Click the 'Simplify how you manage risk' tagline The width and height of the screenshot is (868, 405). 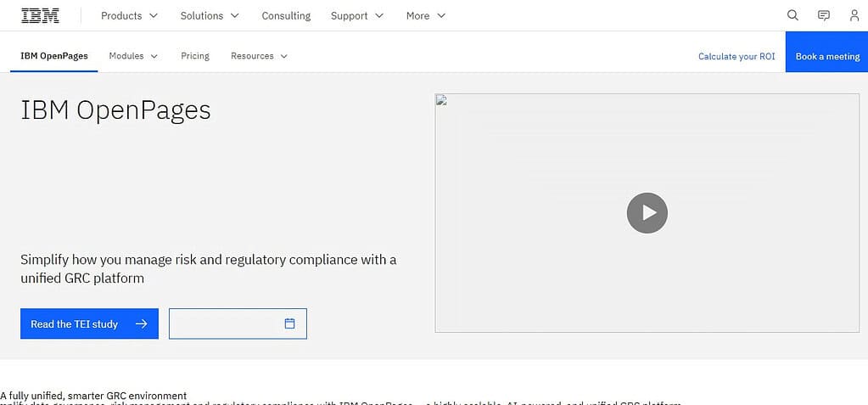pyautogui.click(x=208, y=268)
